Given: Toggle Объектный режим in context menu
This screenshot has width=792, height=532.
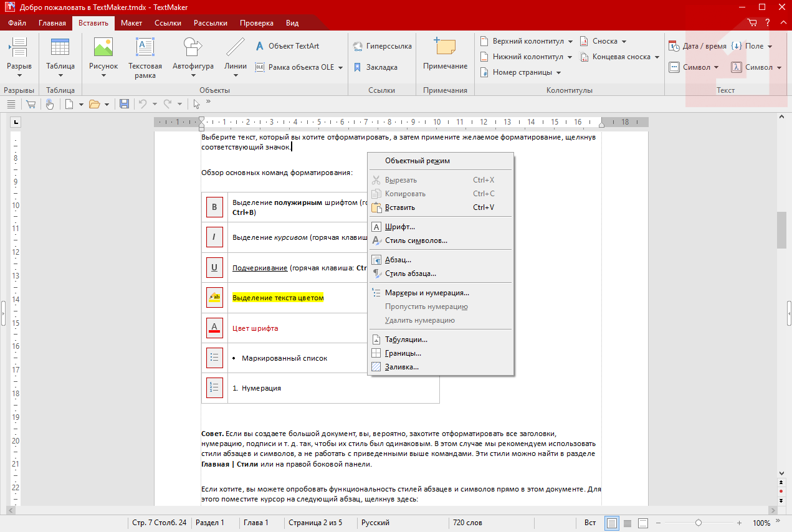Looking at the screenshot, I should point(417,161).
